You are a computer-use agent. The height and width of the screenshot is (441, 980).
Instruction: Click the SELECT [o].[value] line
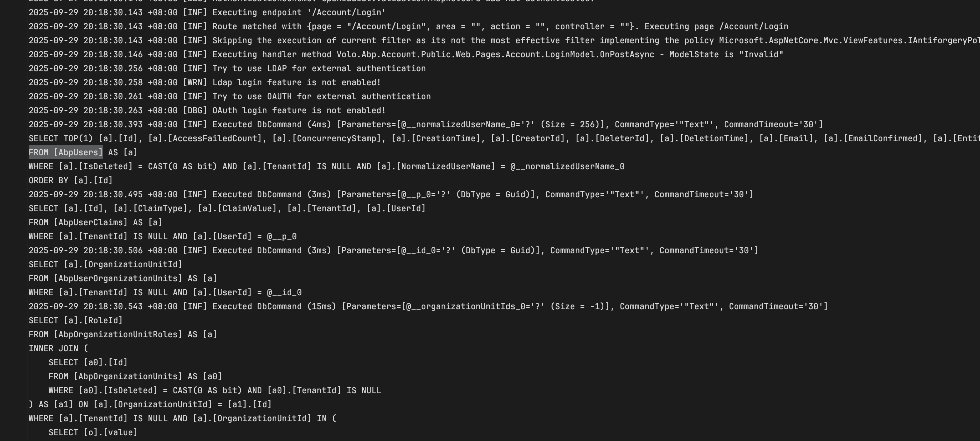click(x=93, y=433)
